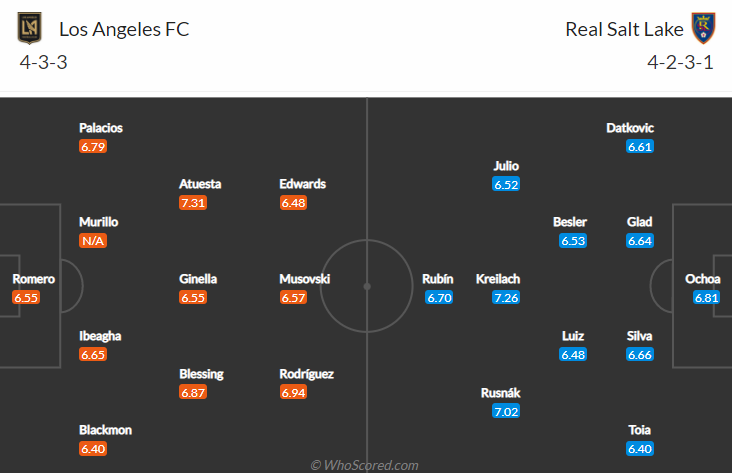This screenshot has width=732, height=473.
Task: Select Julio's 6.52 rating badge
Action: [506, 185]
